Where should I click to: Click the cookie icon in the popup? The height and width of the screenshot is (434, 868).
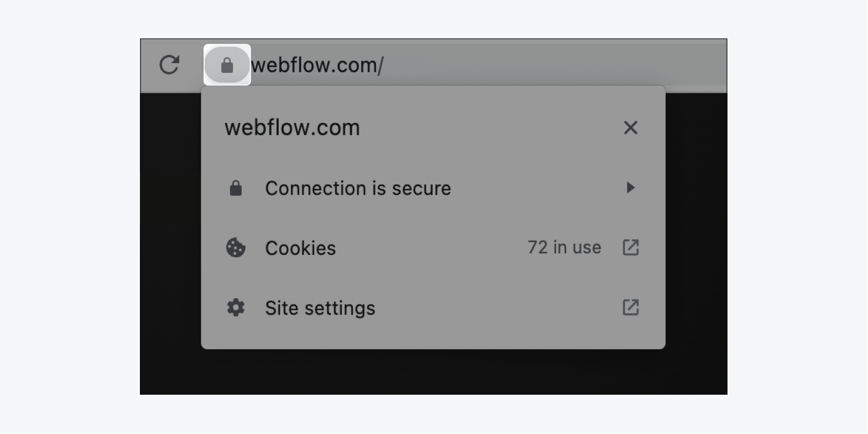click(235, 248)
